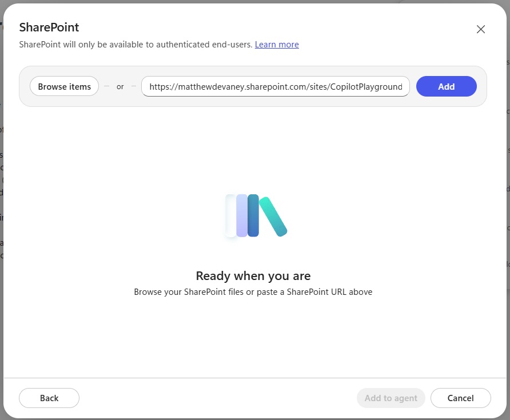Cancel the SharePoint dialog

(x=460, y=398)
